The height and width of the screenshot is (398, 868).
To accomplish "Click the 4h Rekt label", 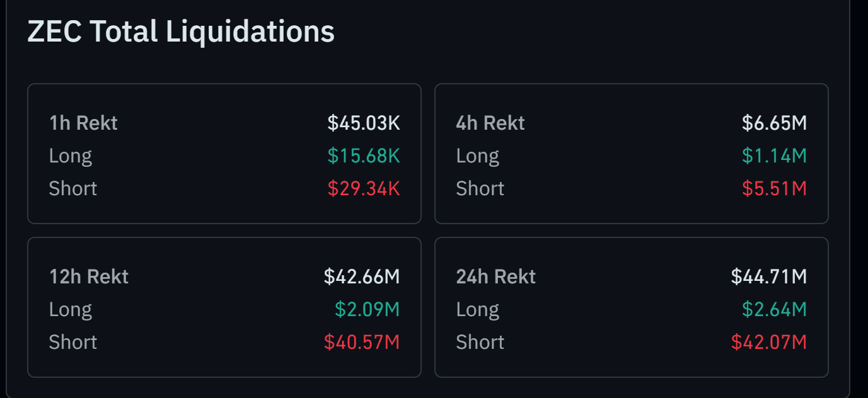I will click(490, 123).
